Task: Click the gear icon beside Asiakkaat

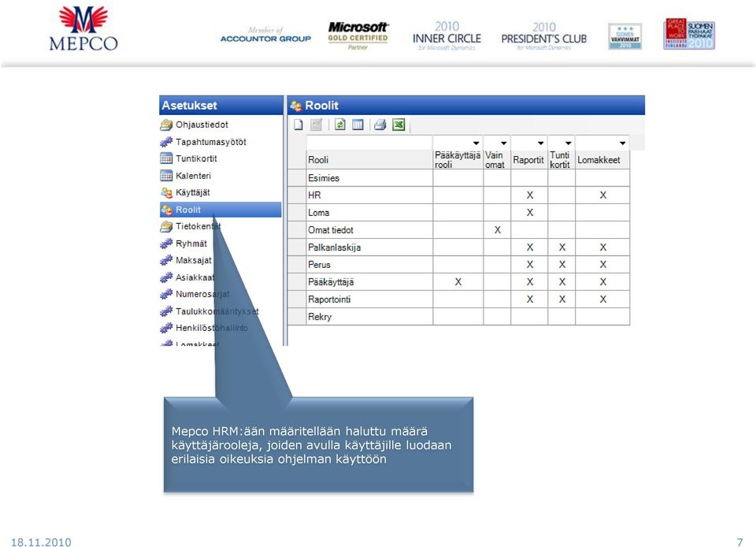Action: pos(166,277)
